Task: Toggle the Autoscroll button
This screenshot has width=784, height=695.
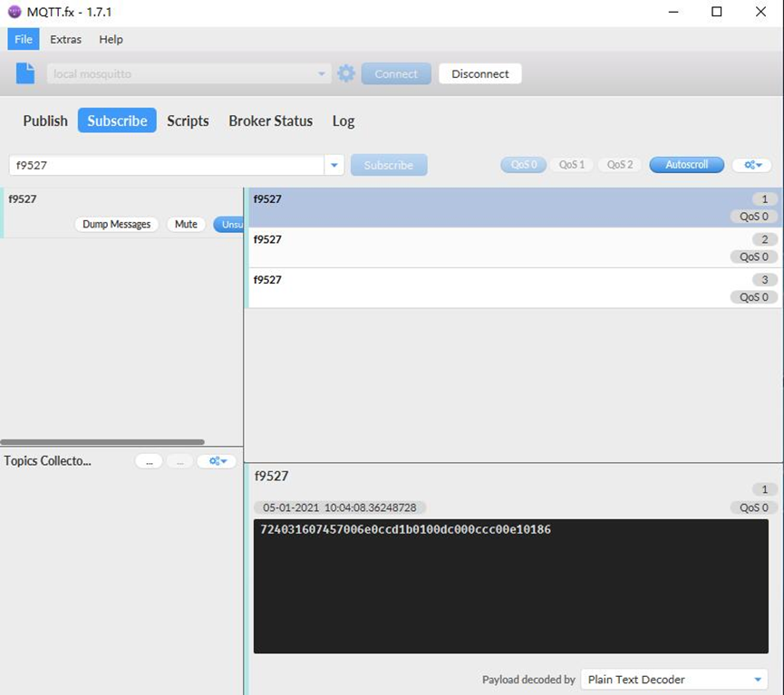Action: 686,165
